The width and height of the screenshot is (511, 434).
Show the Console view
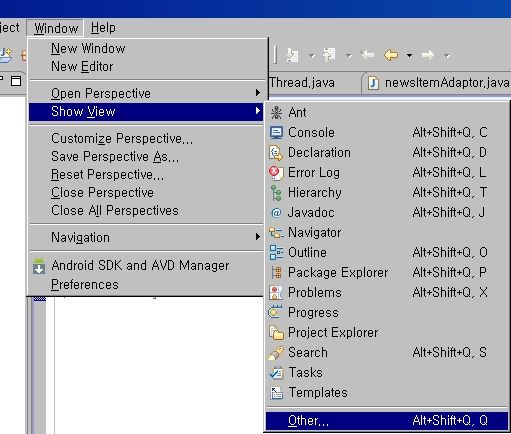387,132
